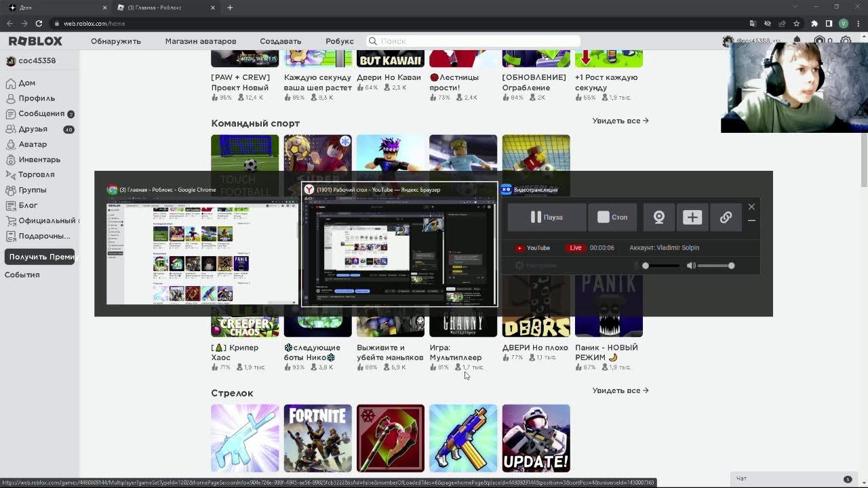Go back to the previous page
The height and width of the screenshot is (488, 868).
[x=9, y=24]
